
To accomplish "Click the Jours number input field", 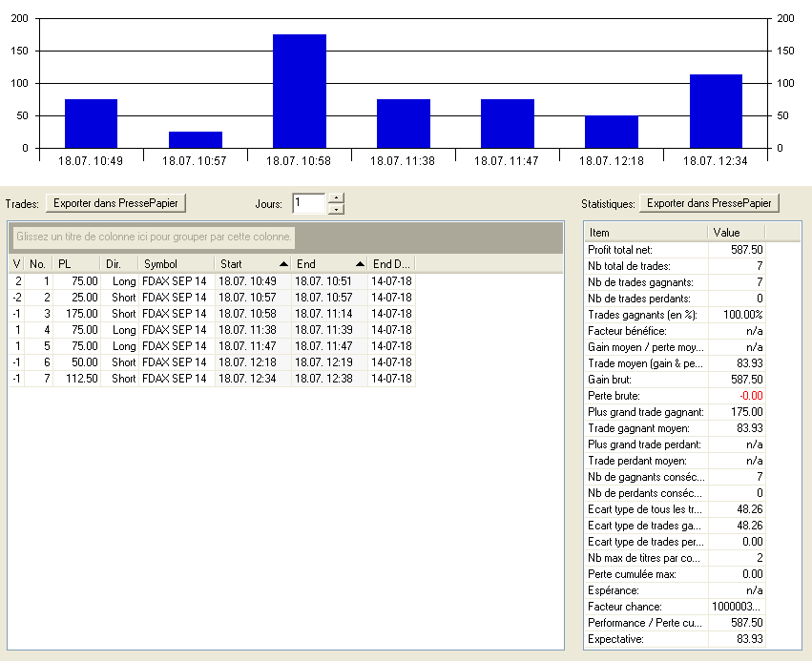I will pos(308,203).
